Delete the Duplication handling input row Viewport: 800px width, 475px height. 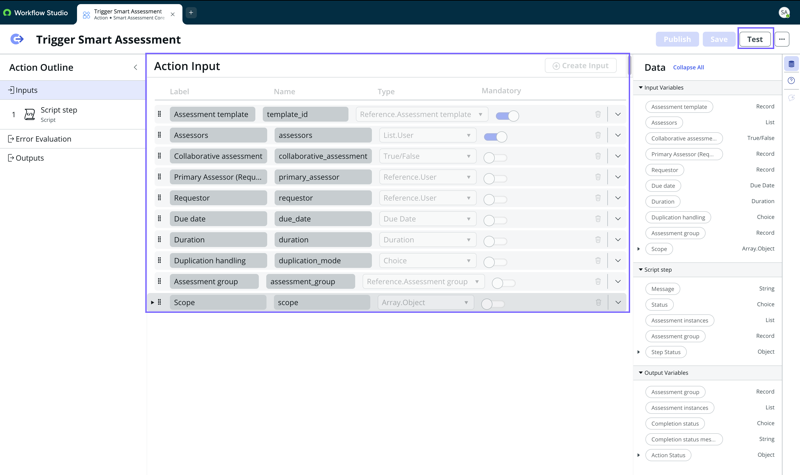click(598, 261)
